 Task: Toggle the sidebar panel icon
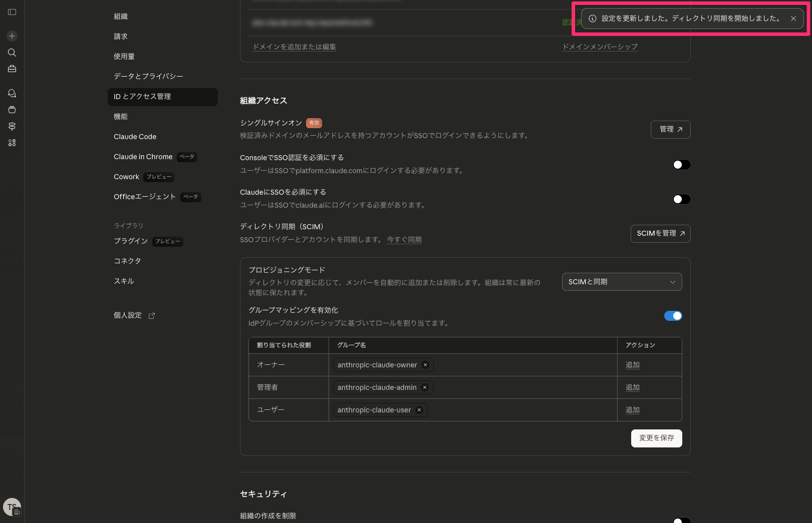pyautogui.click(x=12, y=12)
